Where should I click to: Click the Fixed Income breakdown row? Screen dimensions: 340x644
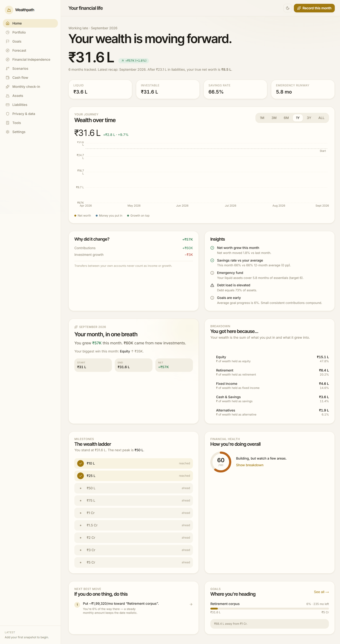click(269, 386)
